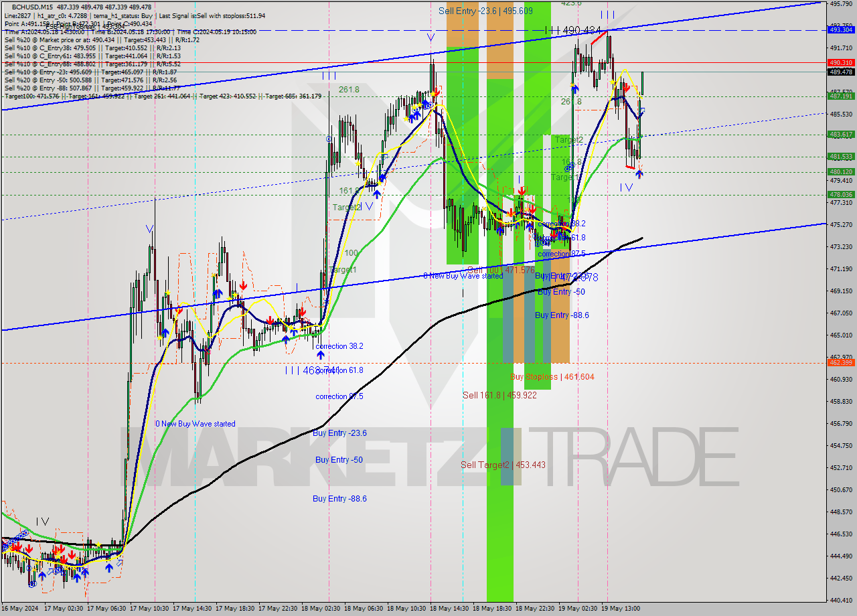Click the 467.050 price axis value
857x616 pixels.
point(841,313)
